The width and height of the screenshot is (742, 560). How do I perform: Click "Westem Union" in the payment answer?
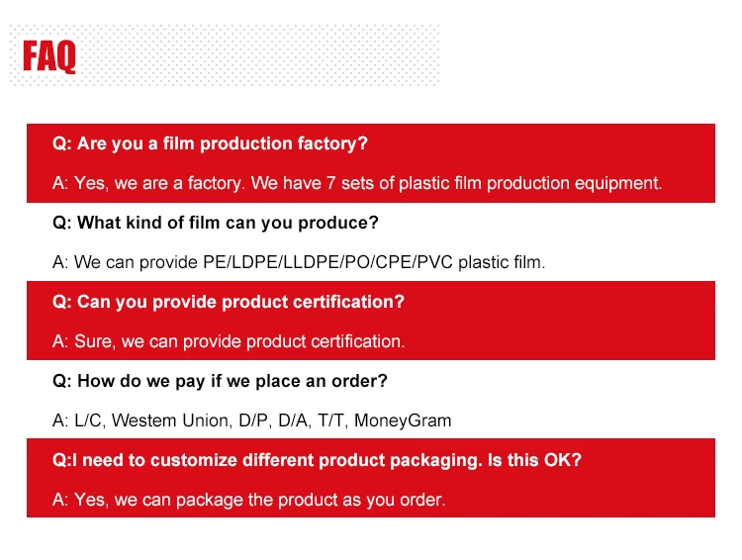(x=156, y=420)
